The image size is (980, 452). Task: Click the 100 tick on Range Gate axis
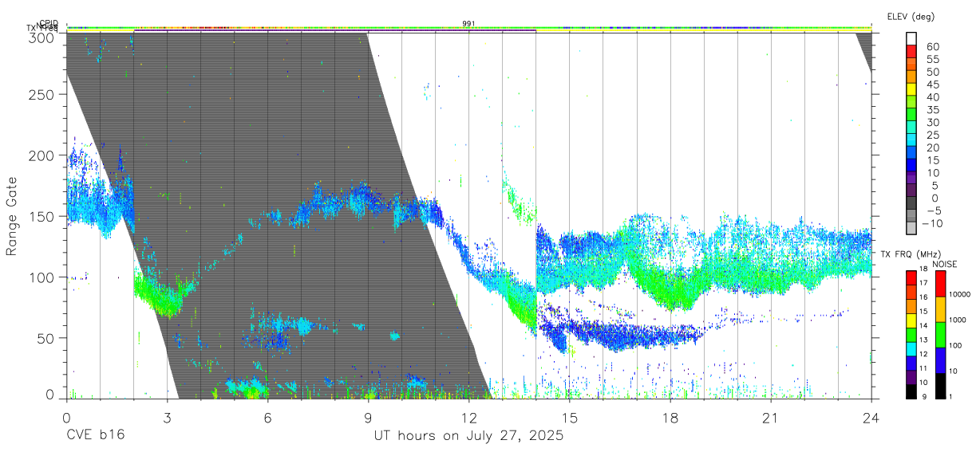click(42, 277)
